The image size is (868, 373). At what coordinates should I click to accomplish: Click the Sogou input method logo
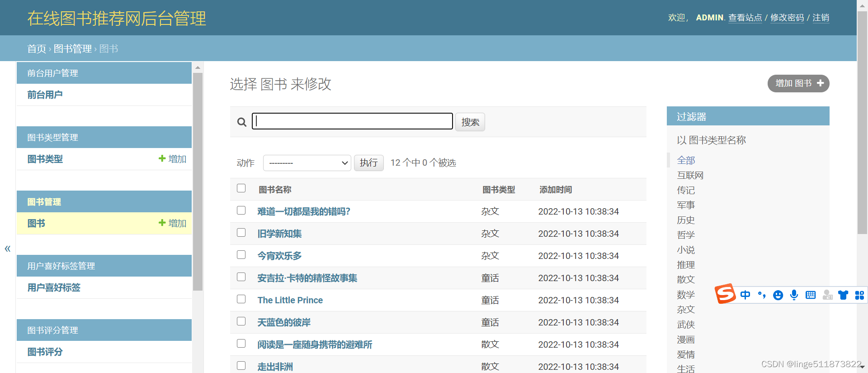725,294
